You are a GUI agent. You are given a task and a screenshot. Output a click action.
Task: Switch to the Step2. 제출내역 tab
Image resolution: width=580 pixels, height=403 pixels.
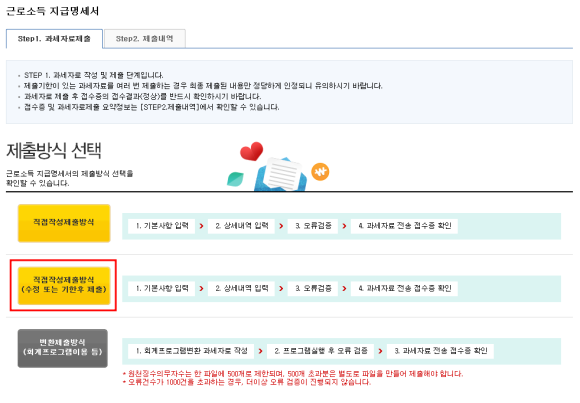pos(145,38)
